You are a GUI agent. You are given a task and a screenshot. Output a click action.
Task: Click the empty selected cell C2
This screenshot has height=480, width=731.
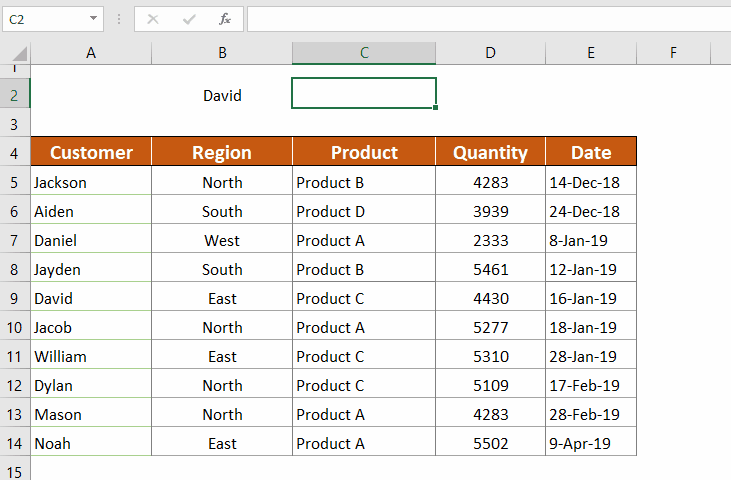[x=364, y=93]
